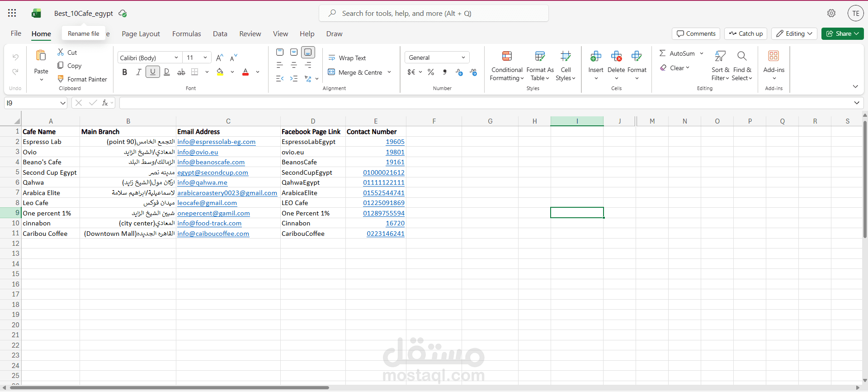Viewport: 868px width, 392px height.
Task: Click the decrease decimal icon
Action: (473, 72)
